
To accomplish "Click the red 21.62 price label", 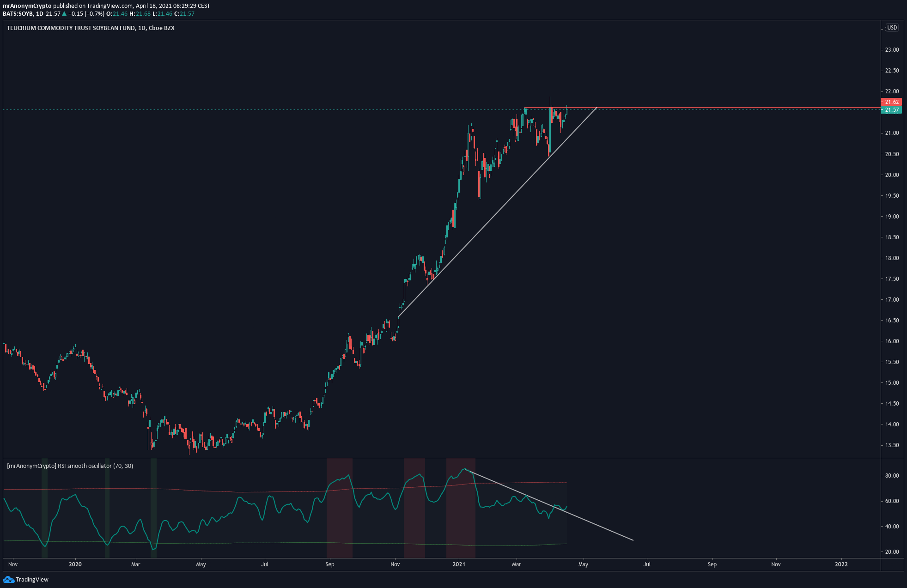I will pos(892,102).
